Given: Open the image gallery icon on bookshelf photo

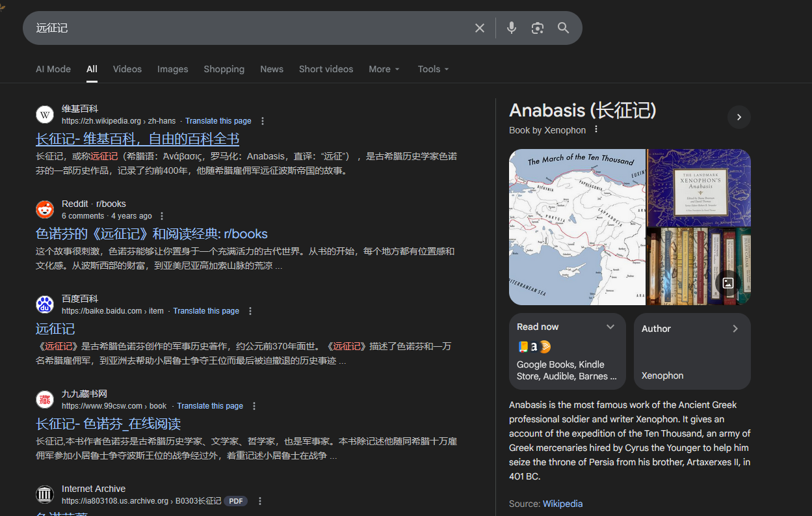Looking at the screenshot, I should coord(728,283).
